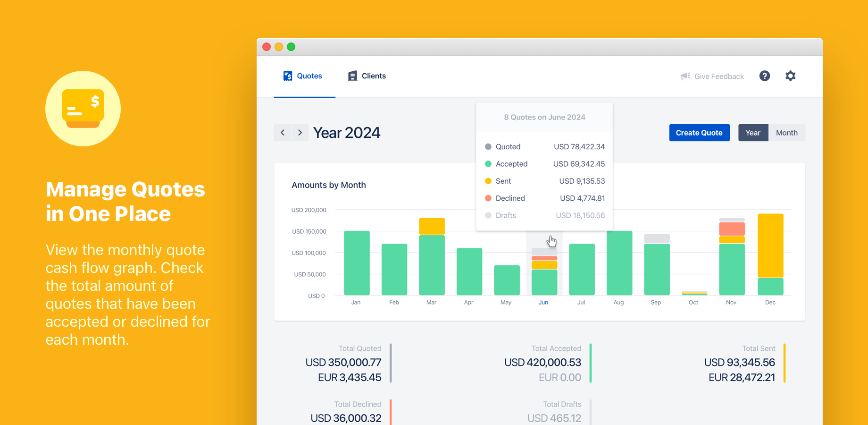Click the 'Year 2024' heading
Image resolution: width=868 pixels, height=425 pixels.
(x=347, y=133)
